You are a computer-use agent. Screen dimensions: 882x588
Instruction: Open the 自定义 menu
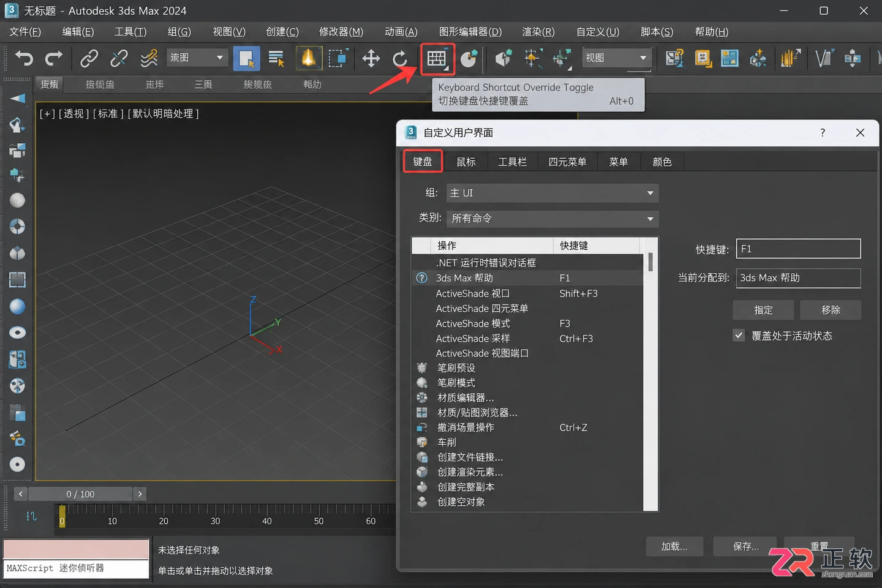tap(598, 32)
